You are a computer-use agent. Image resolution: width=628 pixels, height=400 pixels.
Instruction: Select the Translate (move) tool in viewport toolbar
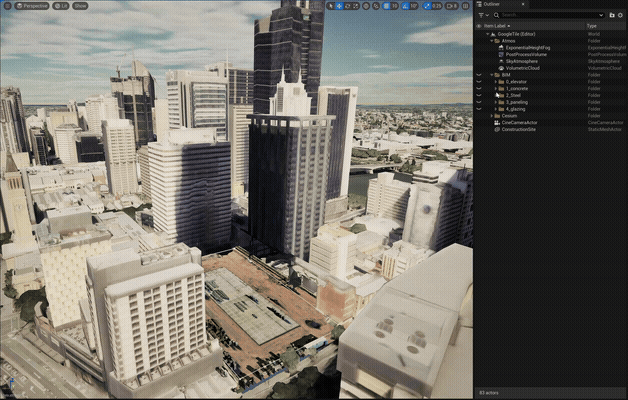341,6
